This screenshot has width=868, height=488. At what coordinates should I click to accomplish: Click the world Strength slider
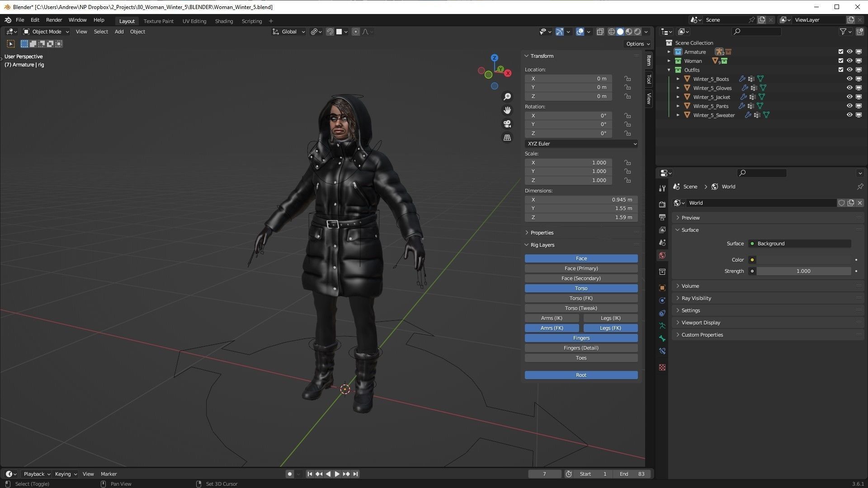(x=803, y=271)
